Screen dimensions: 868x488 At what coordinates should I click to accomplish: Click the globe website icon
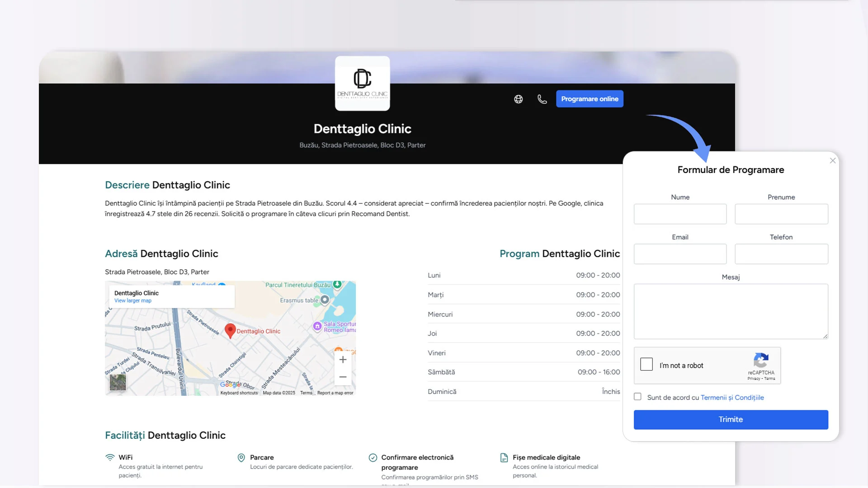point(519,99)
